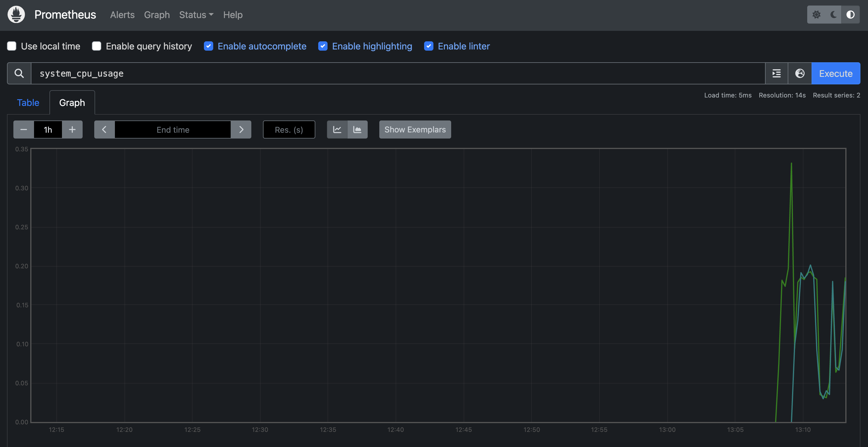
Task: Open the Alerts page
Action: coord(122,15)
